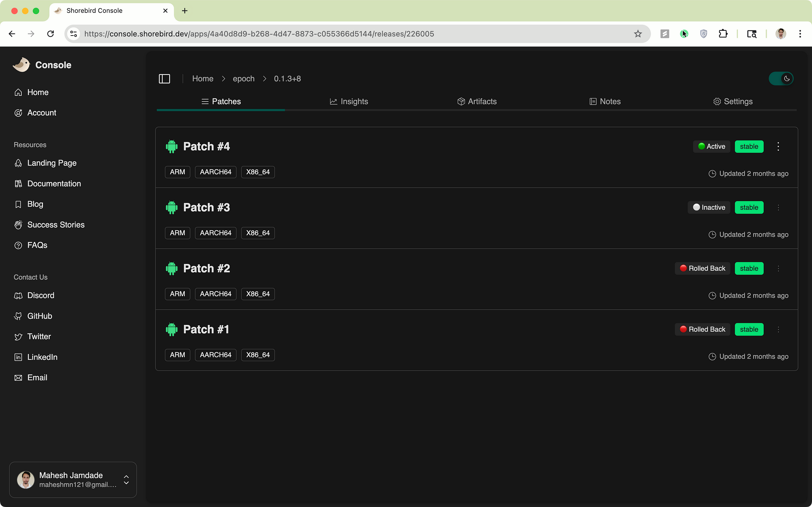
Task: Switch off dark mode toggle
Action: click(x=781, y=79)
